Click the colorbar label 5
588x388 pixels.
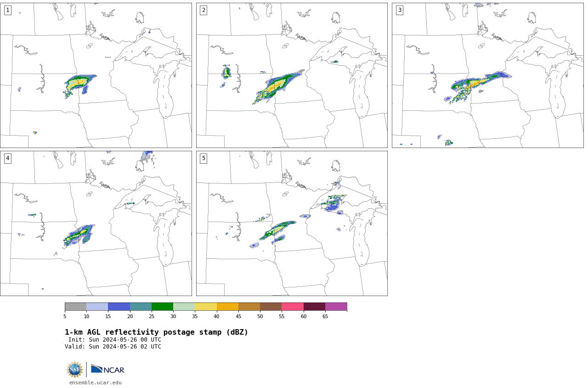click(65, 316)
